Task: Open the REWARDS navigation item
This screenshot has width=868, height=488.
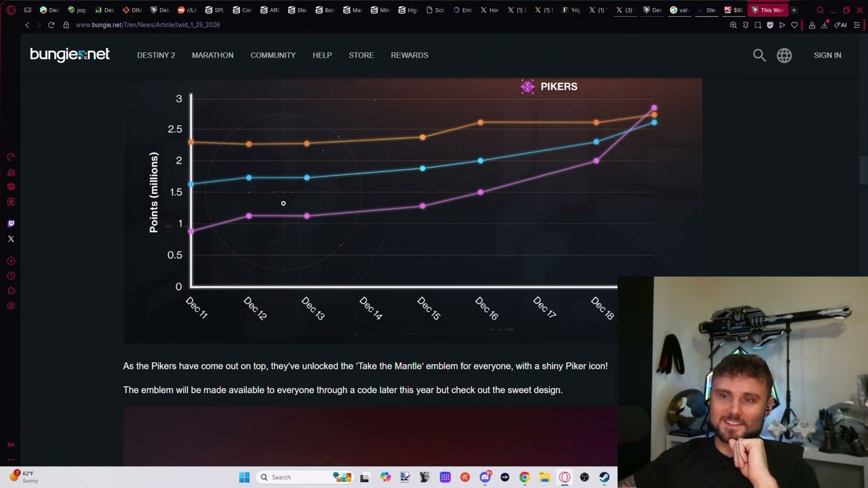Action: point(410,56)
